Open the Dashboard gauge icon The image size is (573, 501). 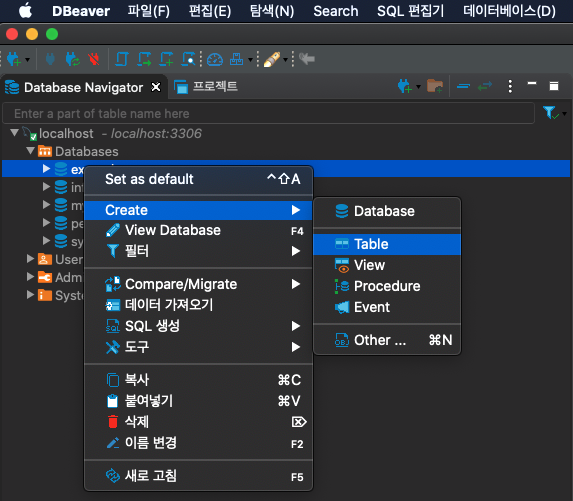tap(215, 59)
